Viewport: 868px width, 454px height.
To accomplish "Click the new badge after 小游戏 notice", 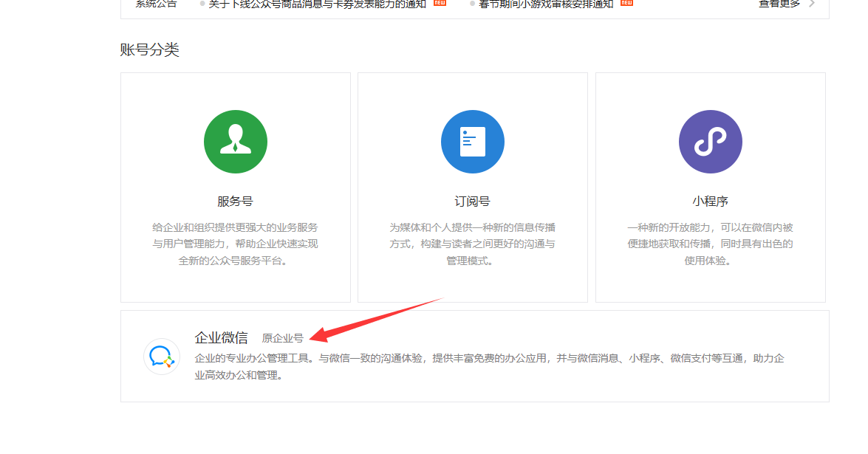I will tap(626, 3).
